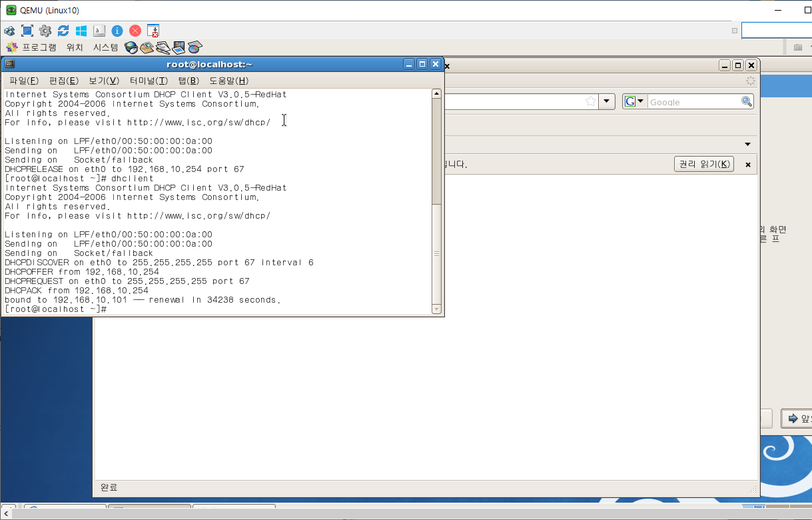
Task: Maximize the terminal window
Action: (x=422, y=64)
